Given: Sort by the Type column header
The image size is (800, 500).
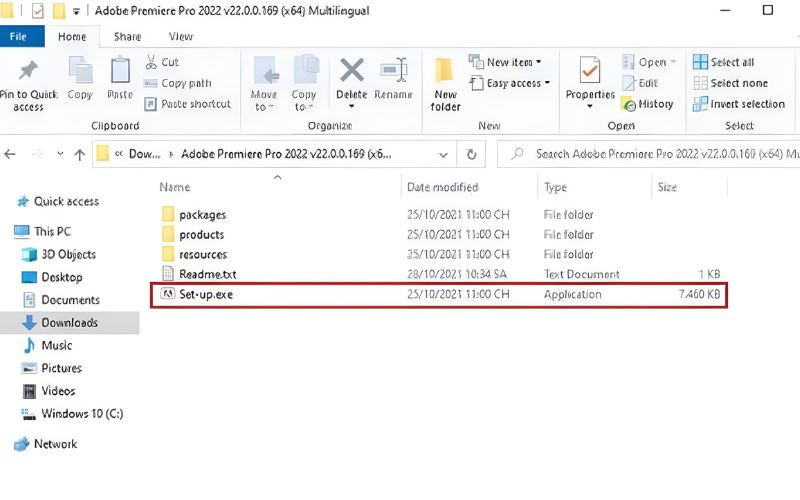Looking at the screenshot, I should (555, 187).
